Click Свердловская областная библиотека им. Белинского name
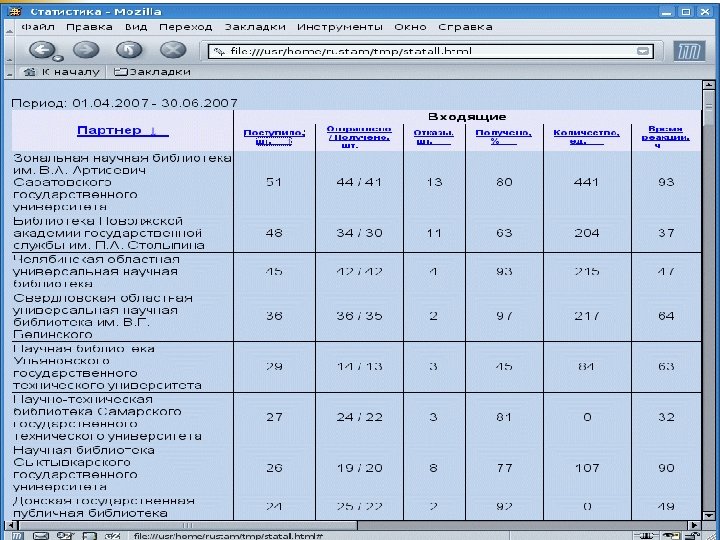Screen dimensions: 720x540 click(103, 316)
